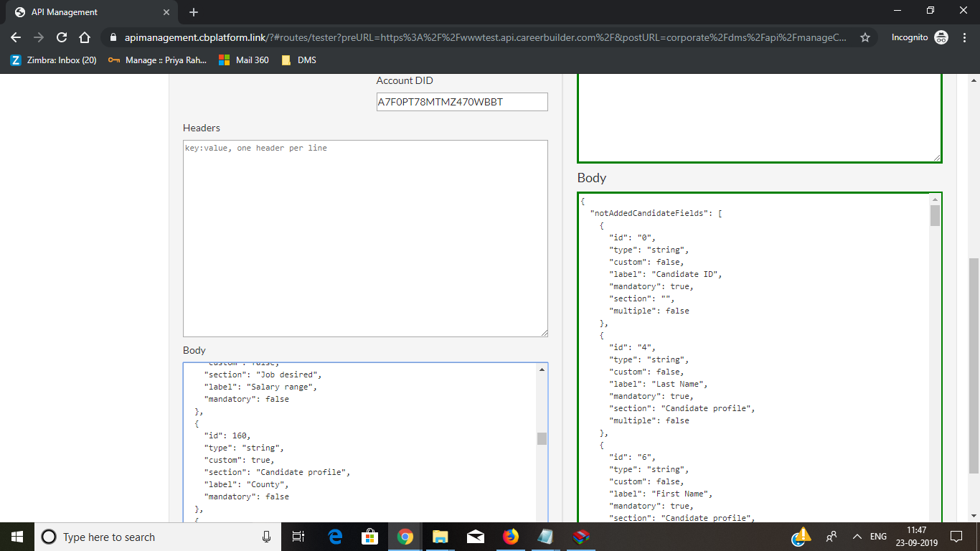
Task: Open the Action Center notification icon
Action: point(956,537)
